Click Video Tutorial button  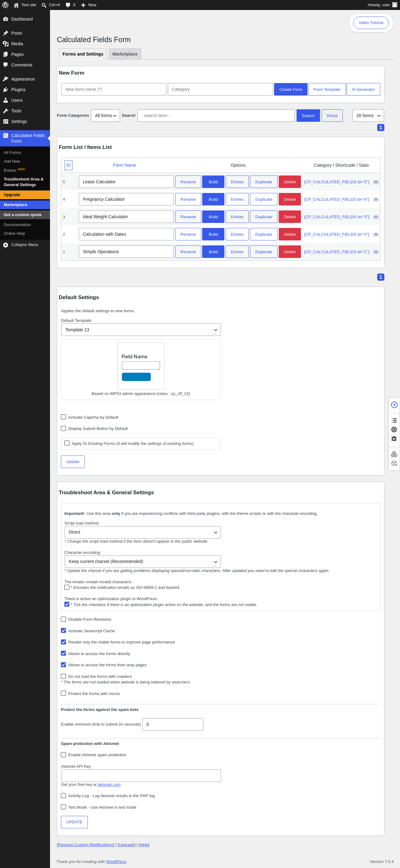click(371, 22)
